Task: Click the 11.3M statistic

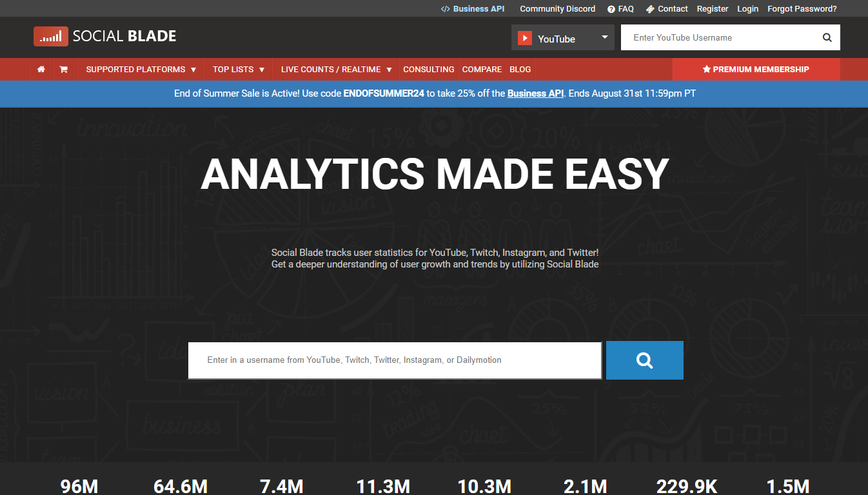Action: click(383, 486)
